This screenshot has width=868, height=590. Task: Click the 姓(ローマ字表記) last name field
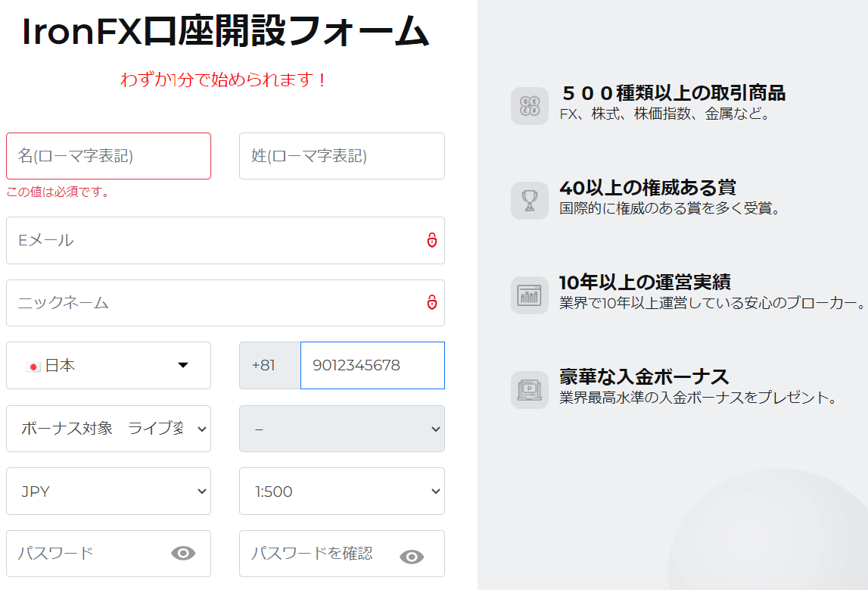tap(341, 156)
